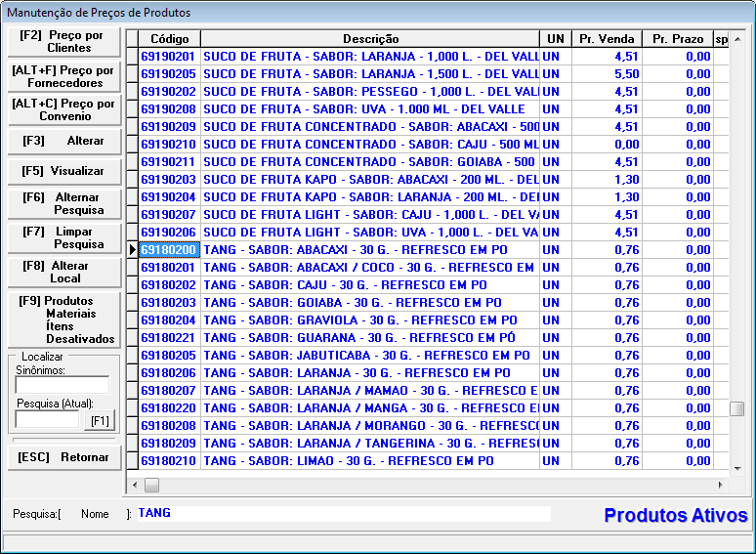Clear search with F7 Limpar Pesquisa
This screenshot has height=554, width=756.
[x=63, y=237]
